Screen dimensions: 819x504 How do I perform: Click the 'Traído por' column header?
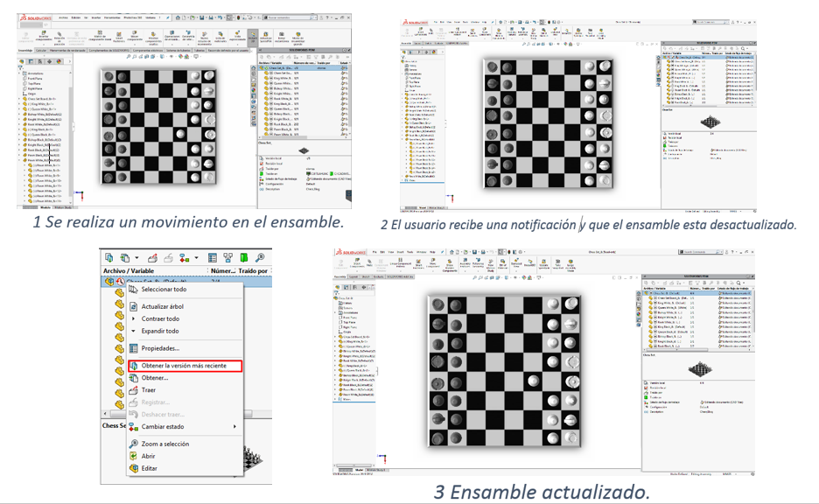pyautogui.click(x=254, y=271)
